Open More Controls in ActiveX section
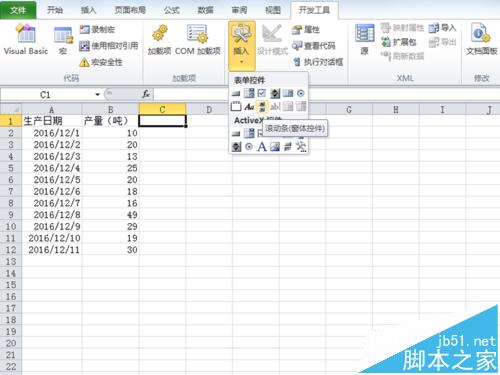The image size is (500, 375). click(301, 147)
